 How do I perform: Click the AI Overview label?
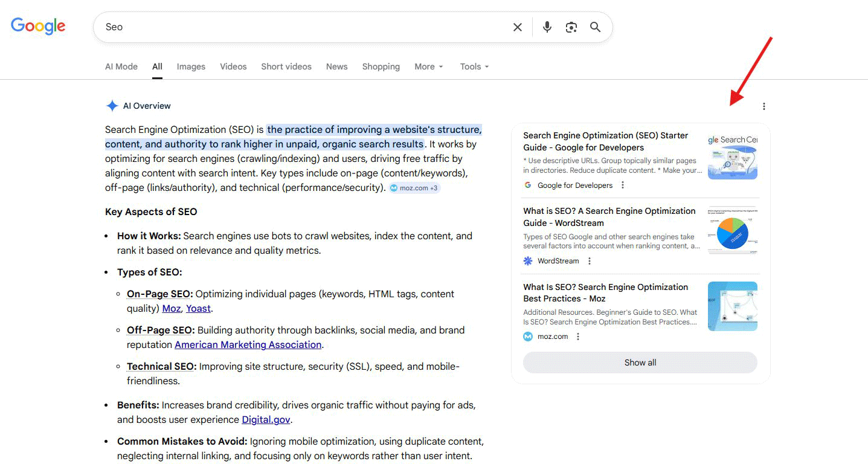(x=147, y=106)
